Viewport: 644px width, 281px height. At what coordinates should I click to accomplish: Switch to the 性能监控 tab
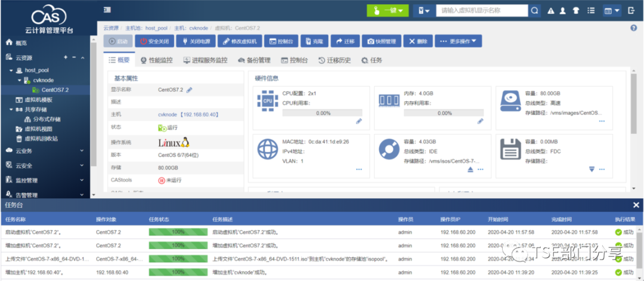[156, 60]
